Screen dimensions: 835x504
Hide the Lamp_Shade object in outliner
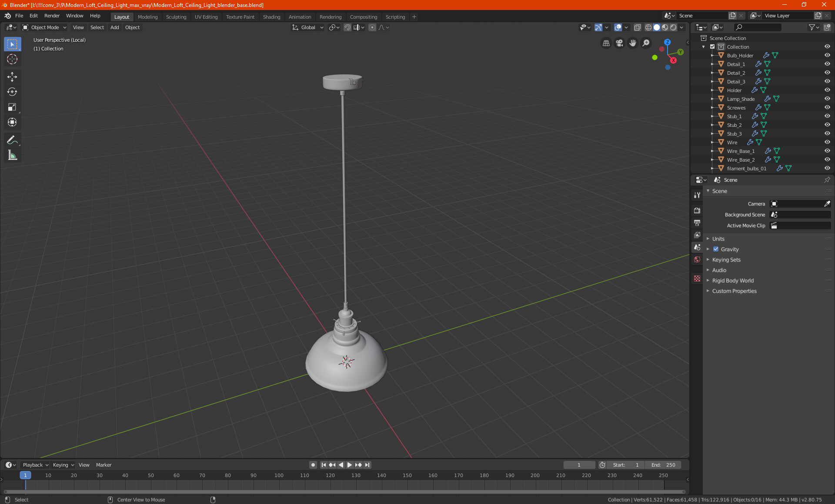point(827,99)
